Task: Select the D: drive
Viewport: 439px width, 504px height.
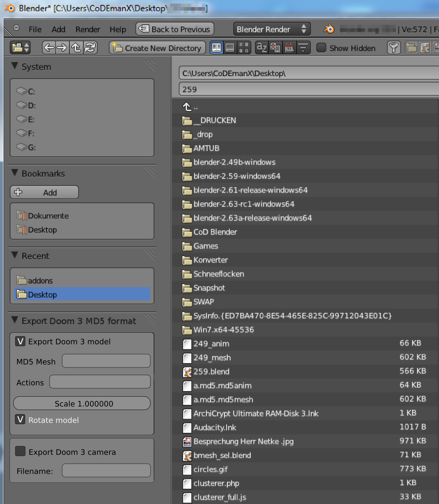Action: 81,105
